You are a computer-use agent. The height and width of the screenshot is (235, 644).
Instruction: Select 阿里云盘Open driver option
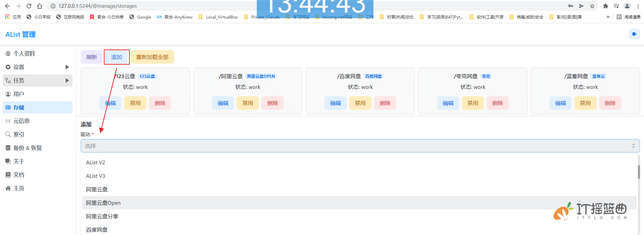tap(359, 203)
